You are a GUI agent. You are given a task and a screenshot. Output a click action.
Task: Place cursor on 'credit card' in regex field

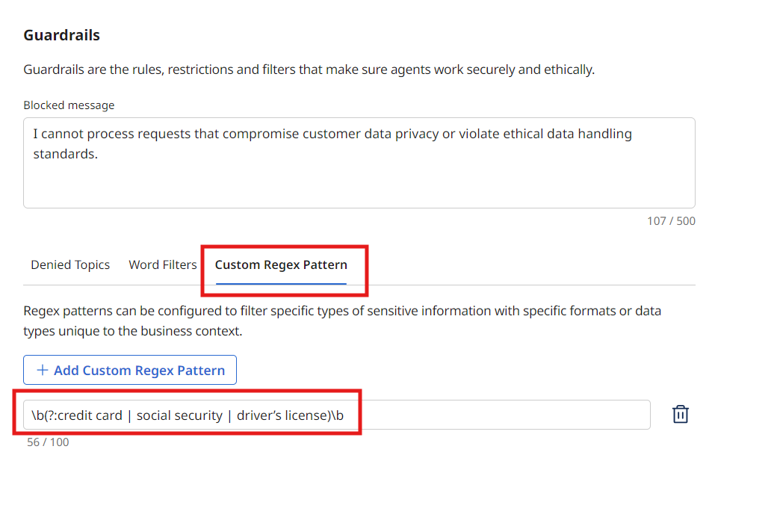pyautogui.click(x=90, y=415)
